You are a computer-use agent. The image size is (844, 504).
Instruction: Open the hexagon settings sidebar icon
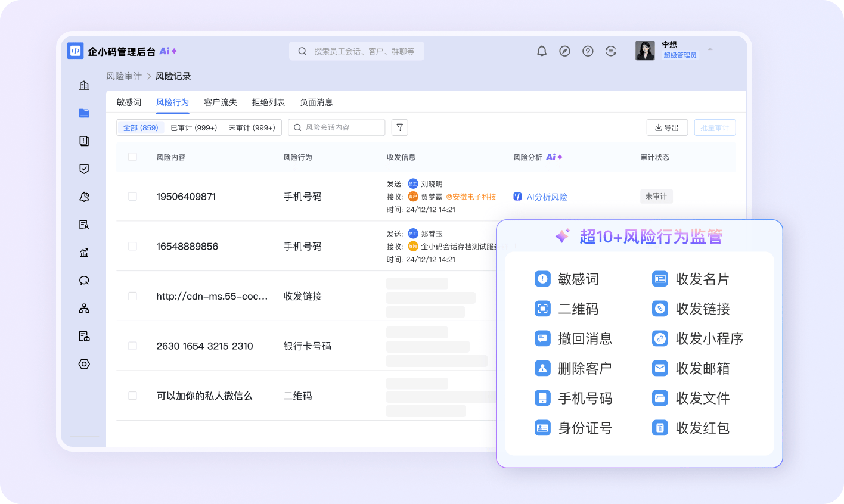84,364
